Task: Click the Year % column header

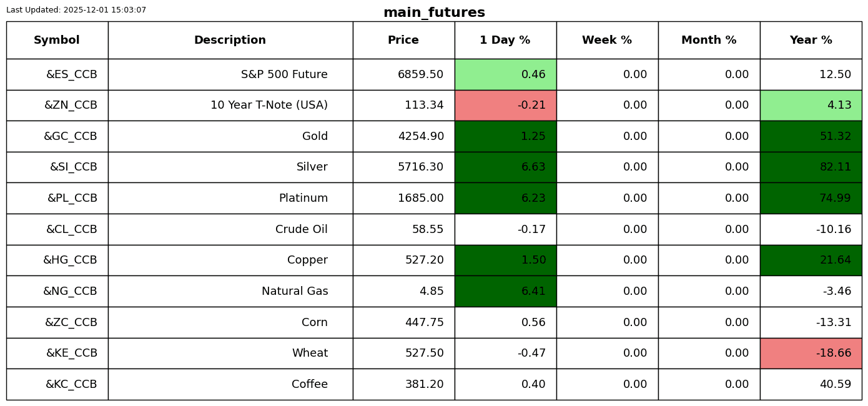Action: click(x=811, y=41)
